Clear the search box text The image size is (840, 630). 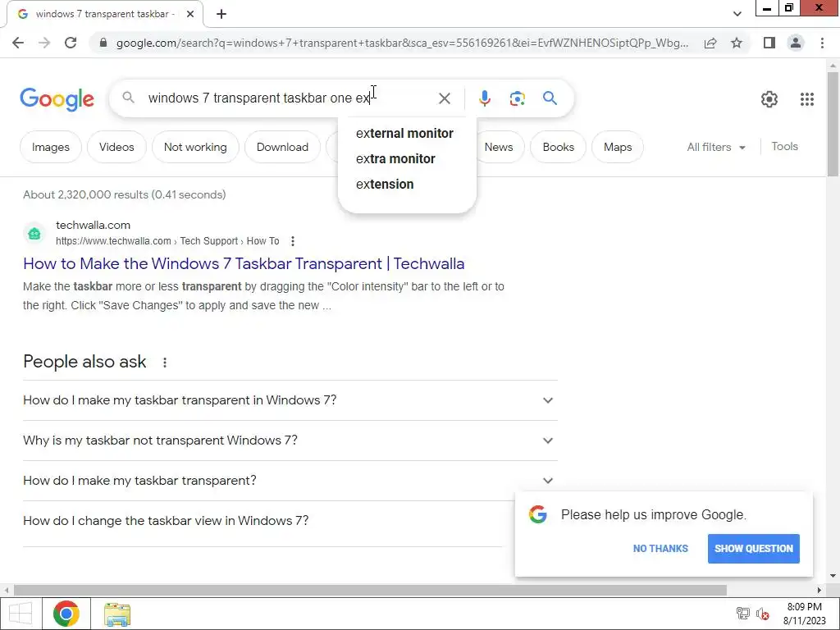(x=444, y=98)
